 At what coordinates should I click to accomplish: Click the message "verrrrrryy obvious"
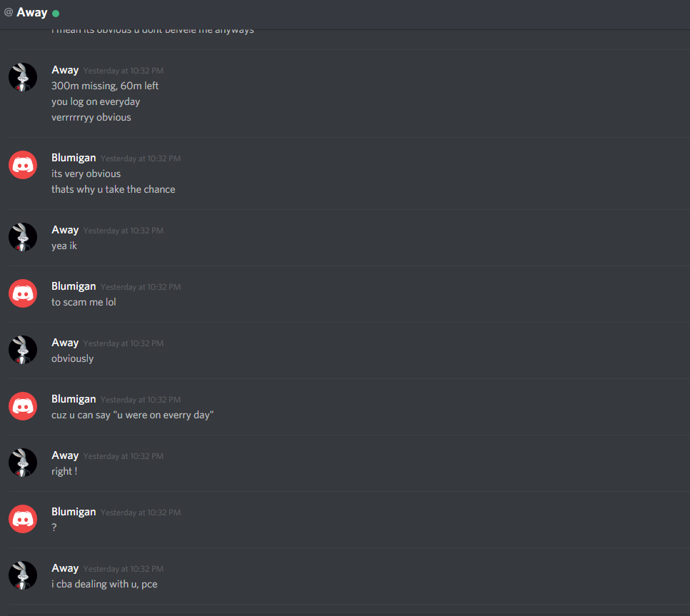point(91,117)
